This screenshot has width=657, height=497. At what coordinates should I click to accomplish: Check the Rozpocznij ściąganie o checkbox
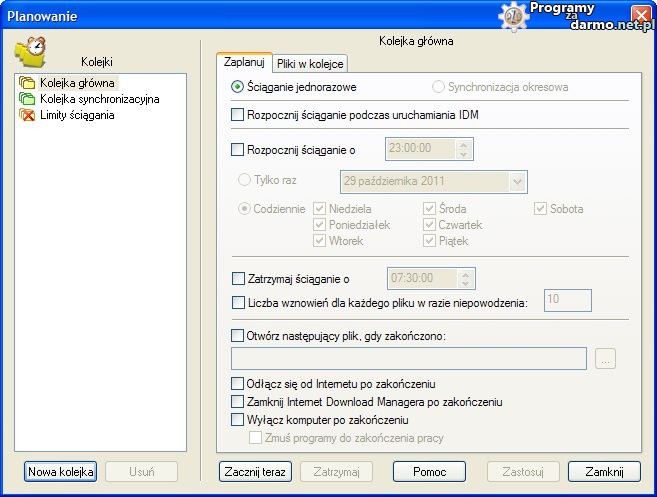[237, 150]
